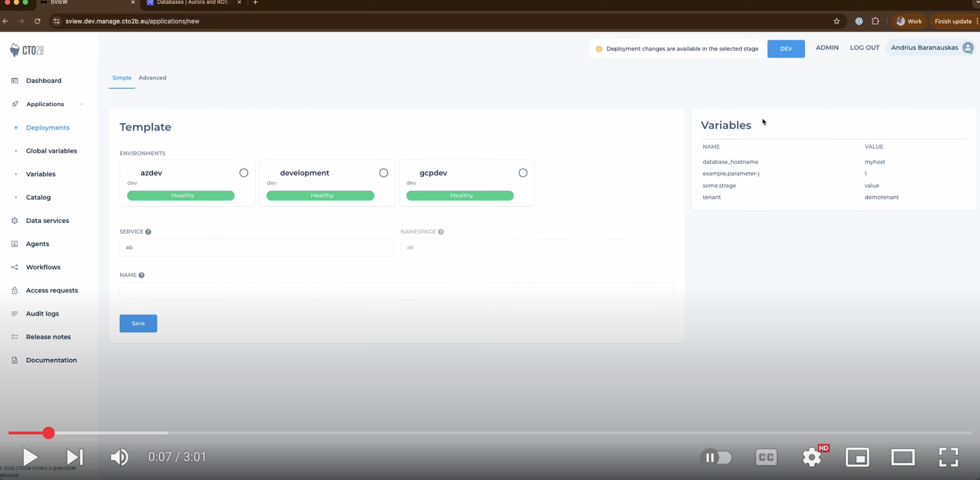Select the gcpdev environment
Viewport: 980px width, 480px height.
pyautogui.click(x=523, y=173)
